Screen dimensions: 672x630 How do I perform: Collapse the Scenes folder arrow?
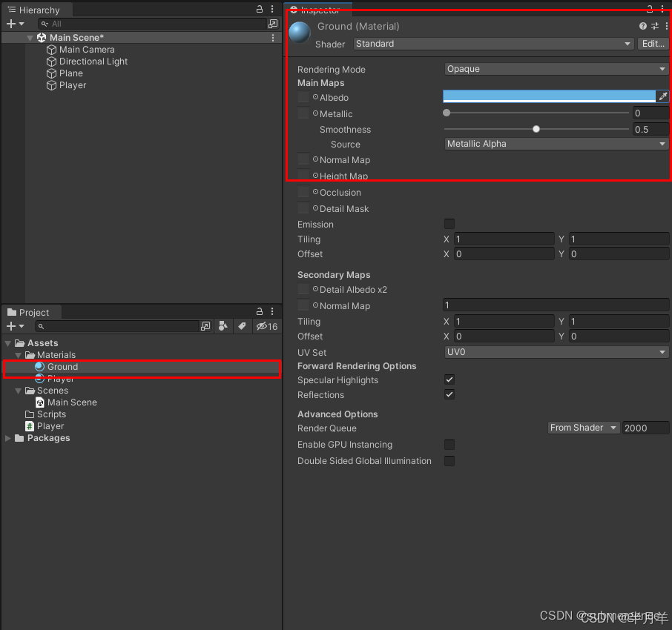click(18, 391)
